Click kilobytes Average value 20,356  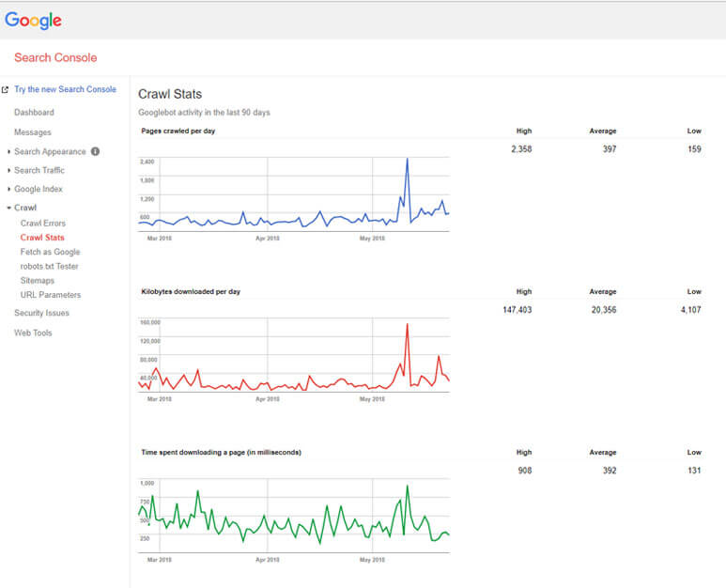[x=604, y=310]
